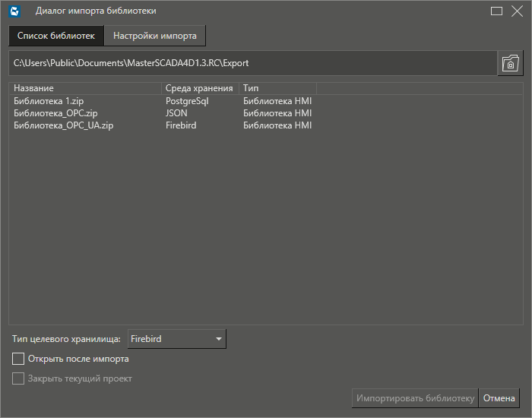Toggle 'Закрыть текущий проект' checkbox
This screenshot has height=418, width=532.
18,378
